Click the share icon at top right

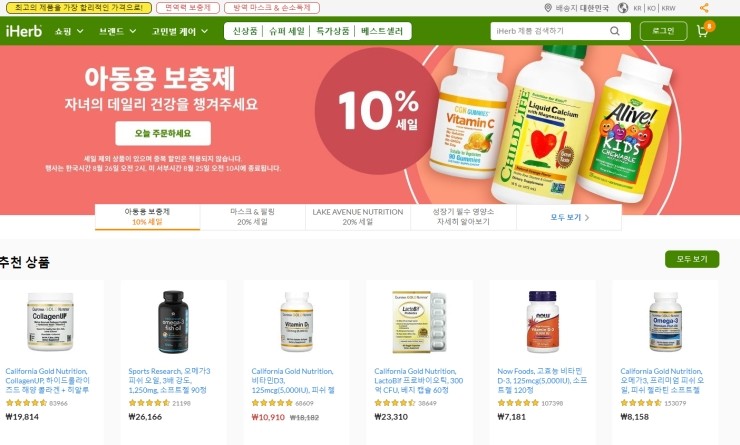704,8
